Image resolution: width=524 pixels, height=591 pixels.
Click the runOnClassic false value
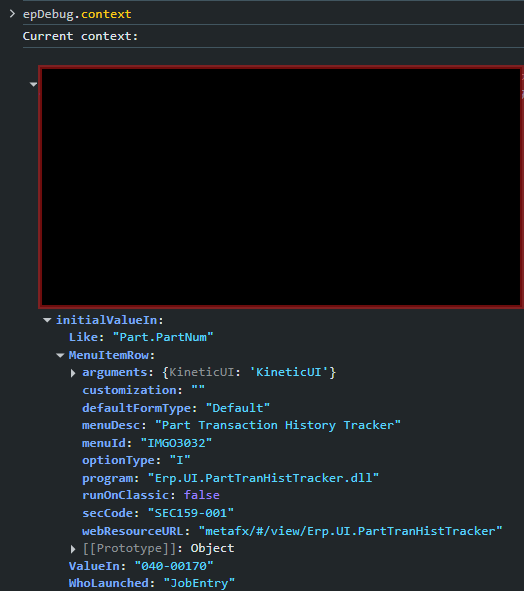202,495
